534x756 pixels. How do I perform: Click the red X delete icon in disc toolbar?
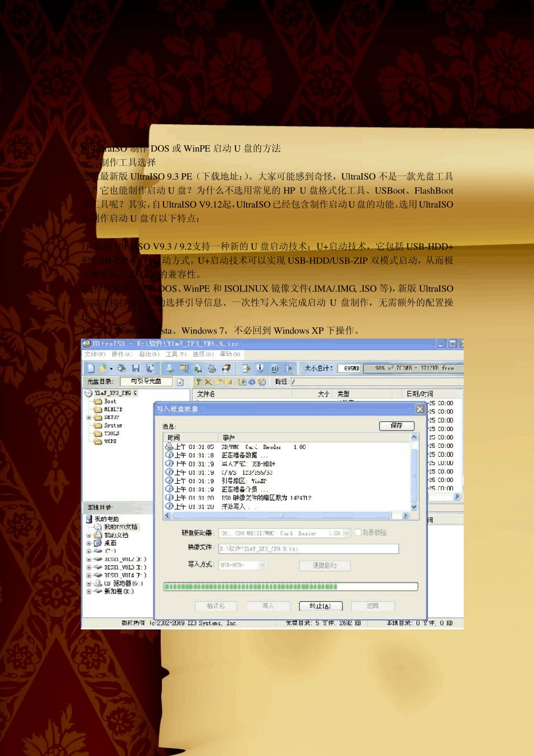tap(208, 382)
